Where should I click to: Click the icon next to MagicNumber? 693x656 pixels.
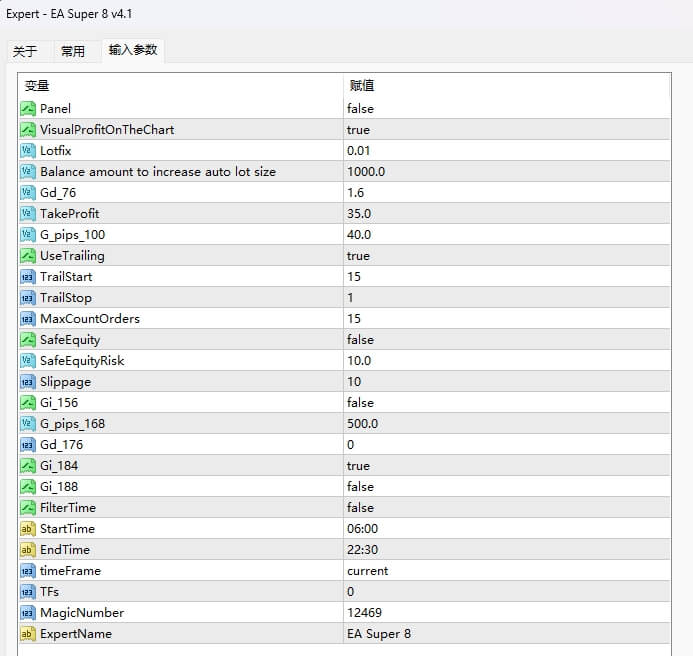tap(27, 613)
